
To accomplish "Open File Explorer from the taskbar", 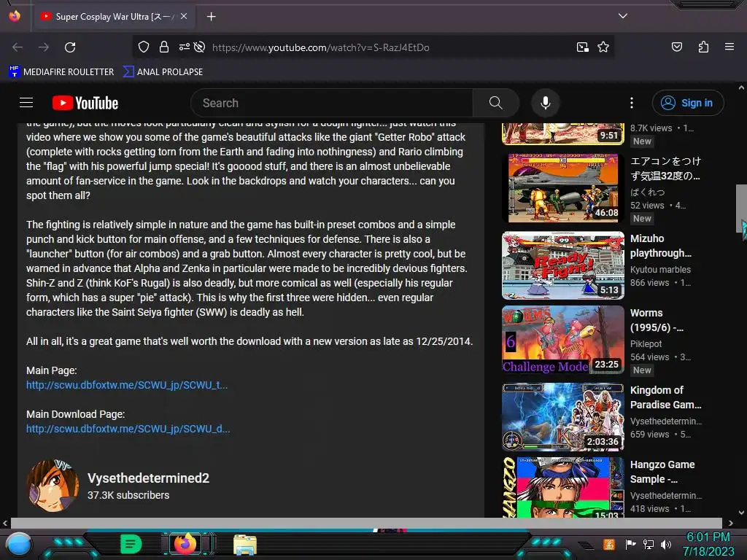I will point(245,545).
